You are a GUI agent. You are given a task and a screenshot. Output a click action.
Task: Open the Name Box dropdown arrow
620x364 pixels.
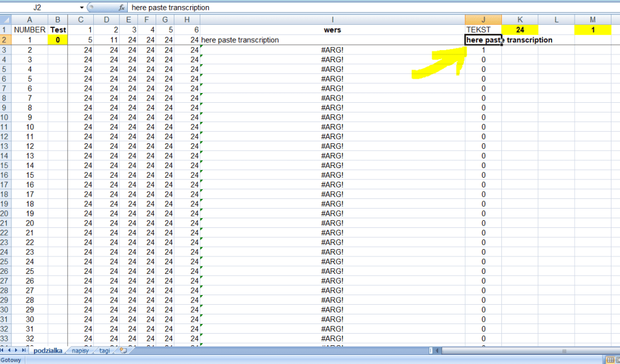click(82, 8)
